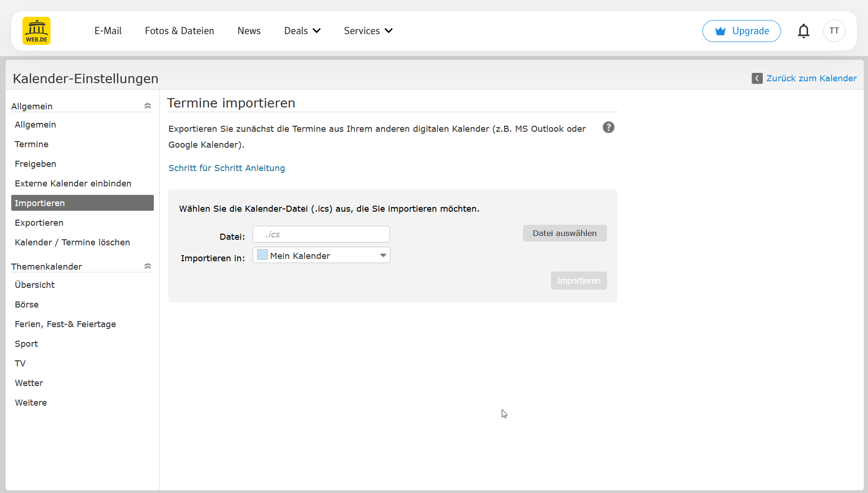Open E-Mail in the top navigation
868x493 pixels.
(108, 31)
